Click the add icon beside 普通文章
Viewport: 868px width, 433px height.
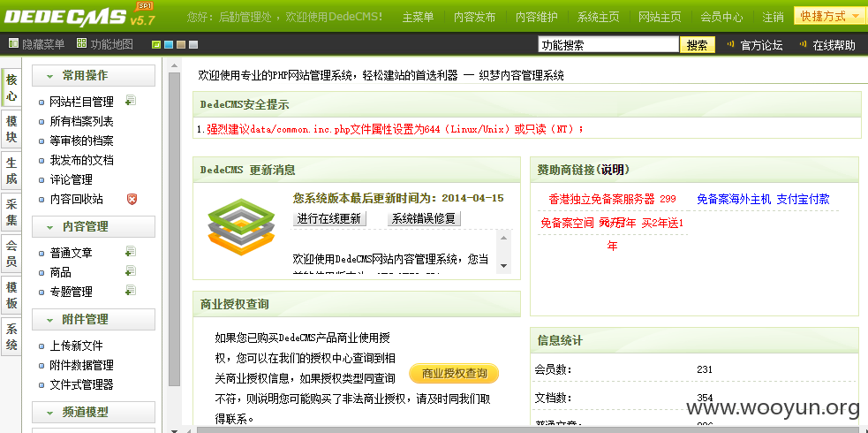point(131,251)
